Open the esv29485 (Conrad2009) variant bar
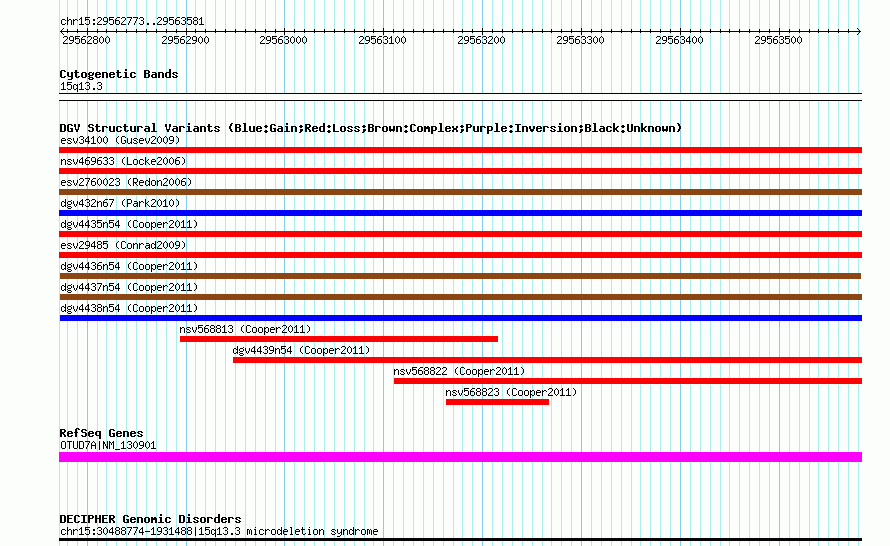The image size is (890, 546). click(x=460, y=255)
